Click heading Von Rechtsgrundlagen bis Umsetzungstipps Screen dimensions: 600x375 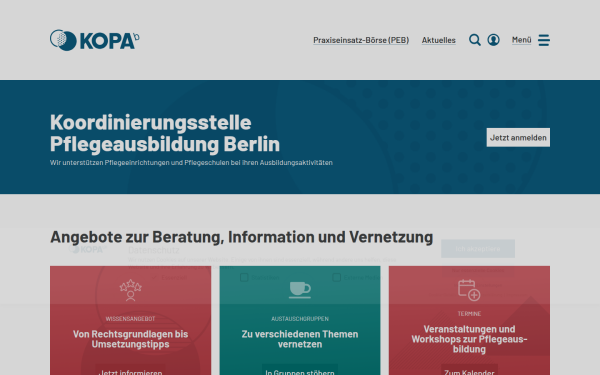click(130, 339)
